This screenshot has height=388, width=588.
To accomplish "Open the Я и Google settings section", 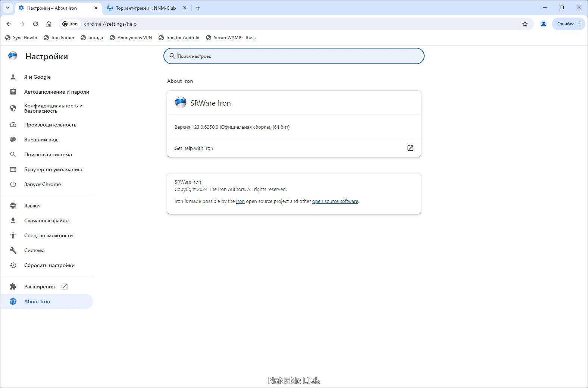I will coord(47,77).
